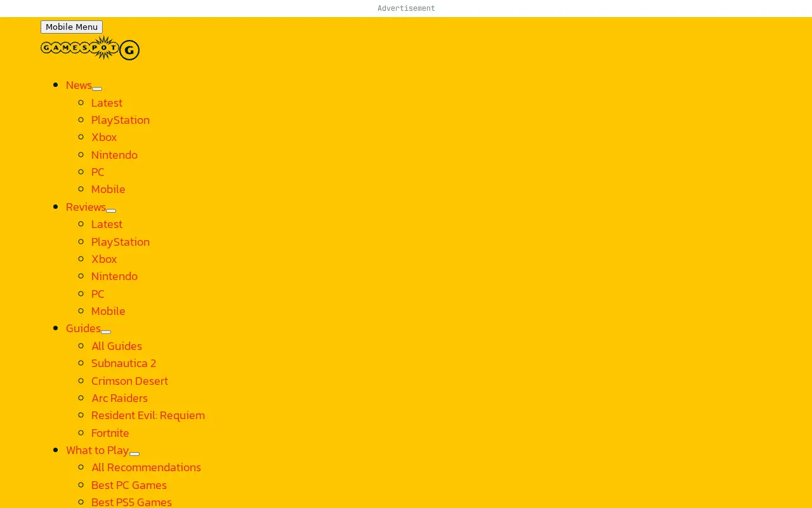Select Xbox under Reviews

click(104, 259)
